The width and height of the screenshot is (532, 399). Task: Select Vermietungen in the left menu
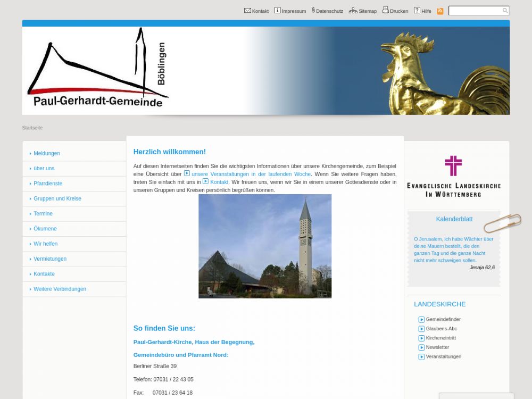(x=50, y=259)
